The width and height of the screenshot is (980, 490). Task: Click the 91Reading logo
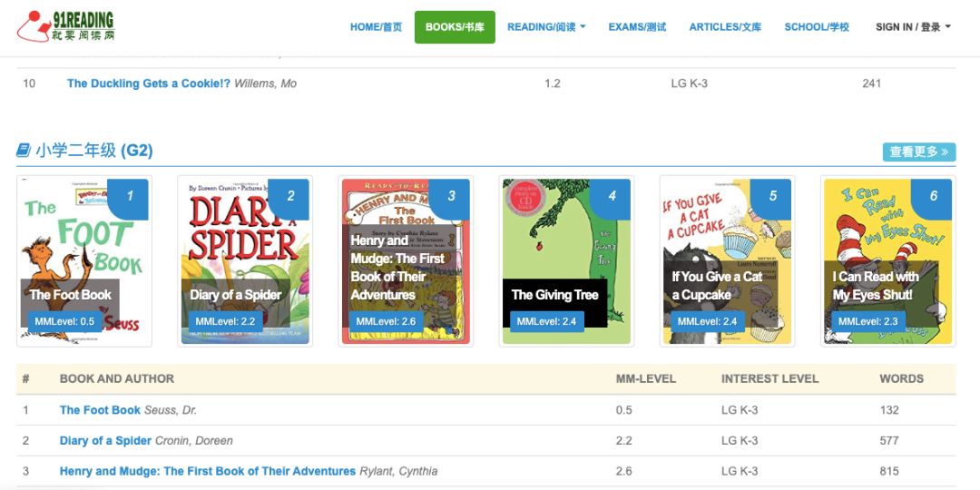(x=65, y=26)
